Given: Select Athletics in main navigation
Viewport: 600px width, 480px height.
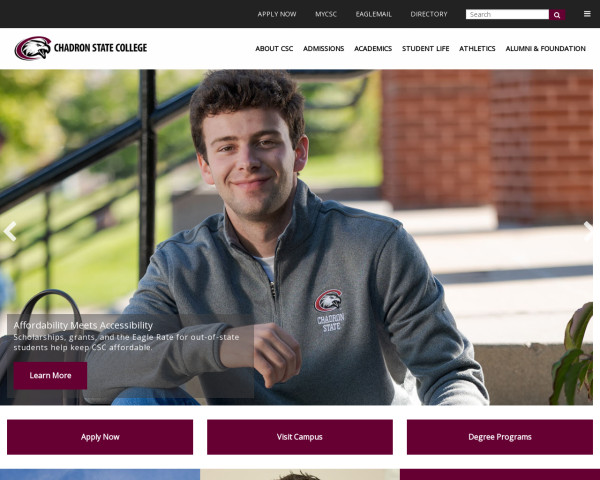Looking at the screenshot, I should [477, 49].
